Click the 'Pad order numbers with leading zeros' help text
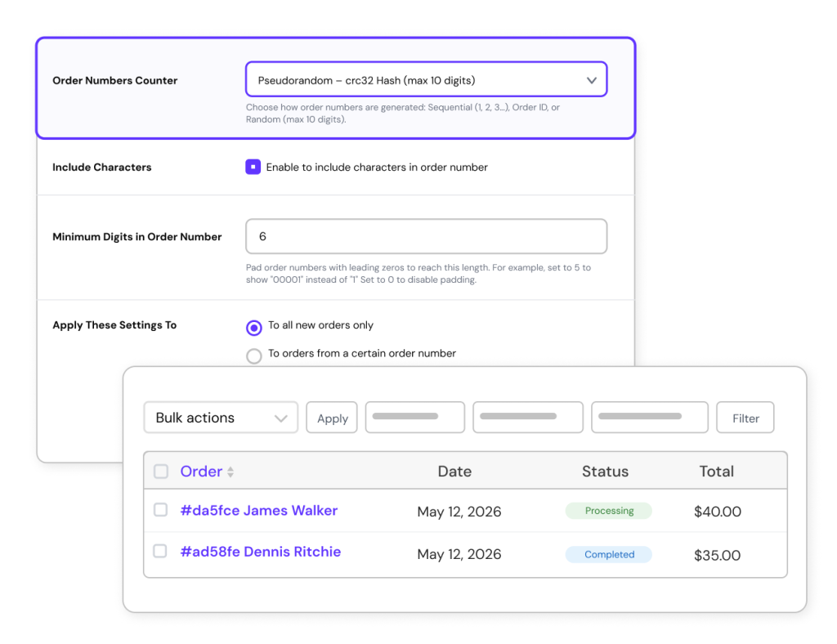 point(418,274)
